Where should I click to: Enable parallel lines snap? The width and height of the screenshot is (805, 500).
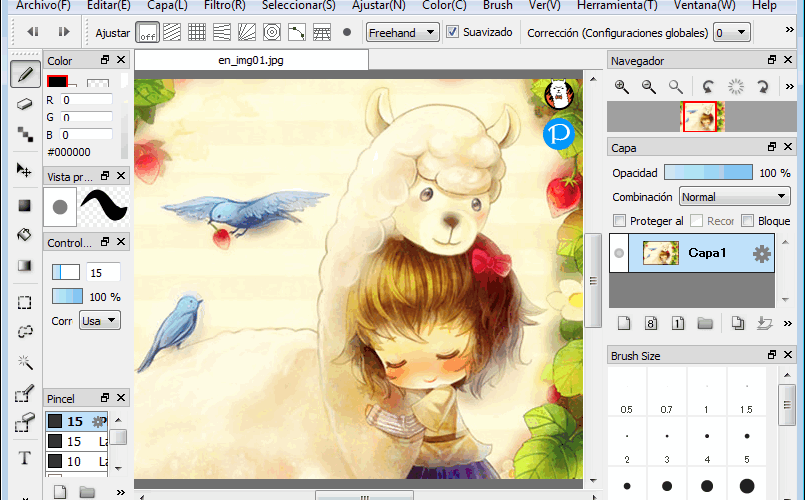(172, 32)
